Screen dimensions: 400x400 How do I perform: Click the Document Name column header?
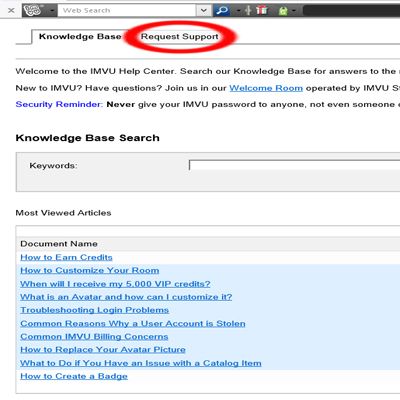point(59,244)
